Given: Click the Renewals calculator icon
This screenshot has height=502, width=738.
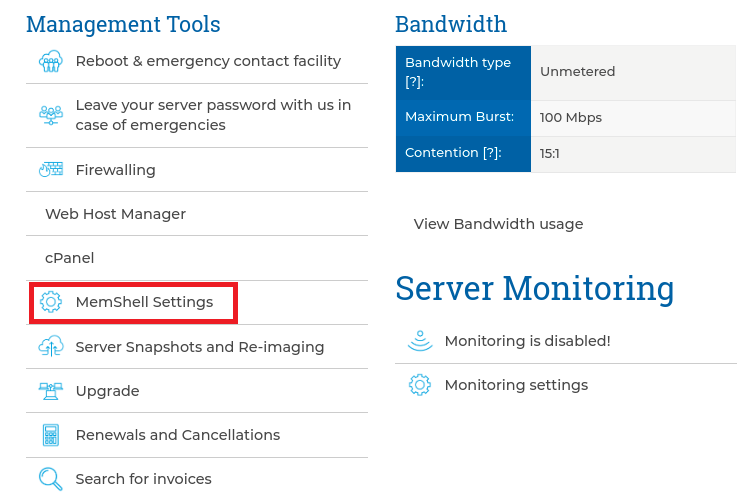Looking at the screenshot, I should [51, 435].
